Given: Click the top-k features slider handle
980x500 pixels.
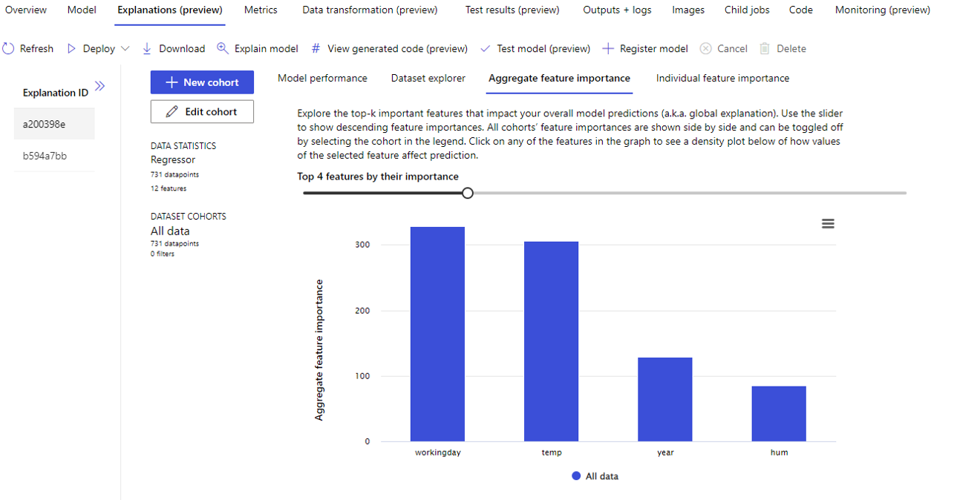Looking at the screenshot, I should (467, 193).
